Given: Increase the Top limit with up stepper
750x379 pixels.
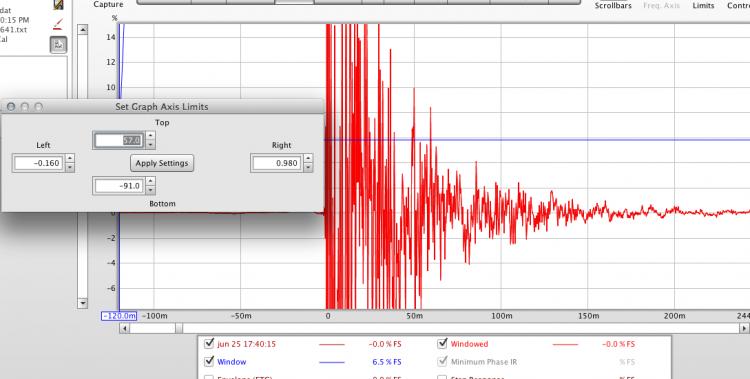Looking at the screenshot, I should (150, 136).
